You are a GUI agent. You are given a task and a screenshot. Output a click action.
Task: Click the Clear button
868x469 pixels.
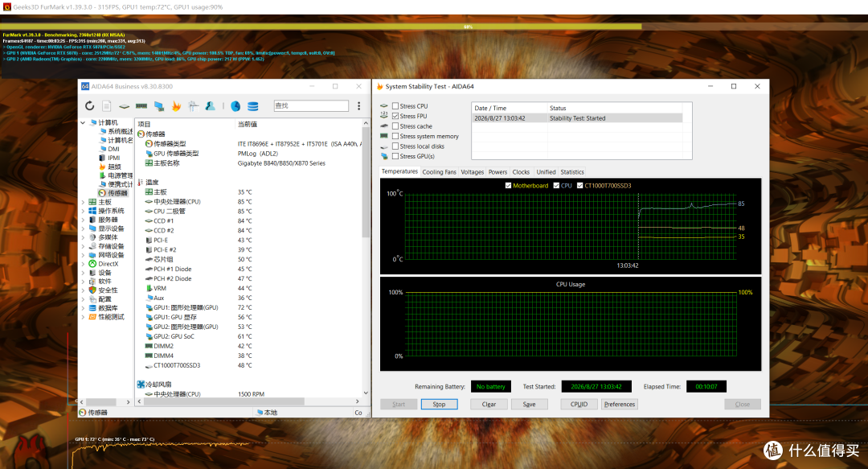coord(489,404)
